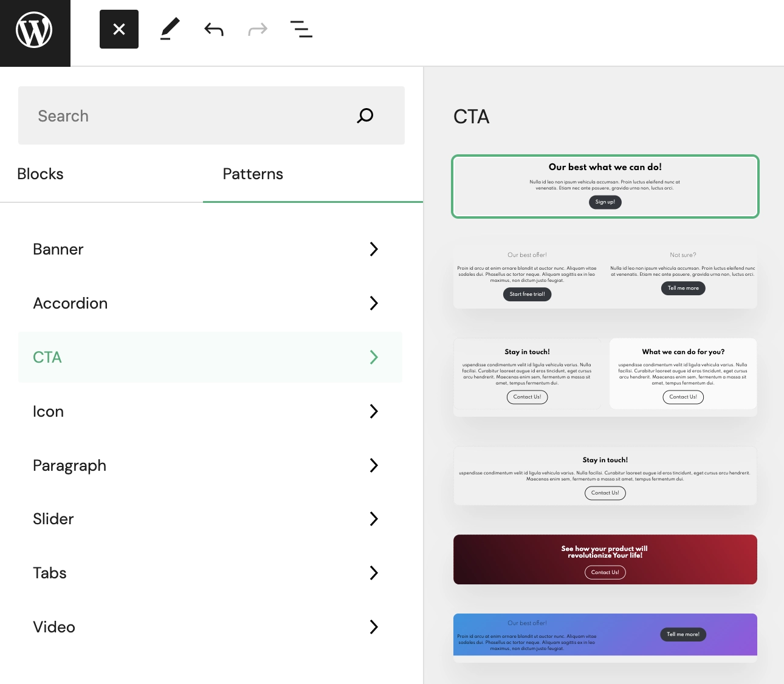Expand the Tabs row chevron

point(374,573)
